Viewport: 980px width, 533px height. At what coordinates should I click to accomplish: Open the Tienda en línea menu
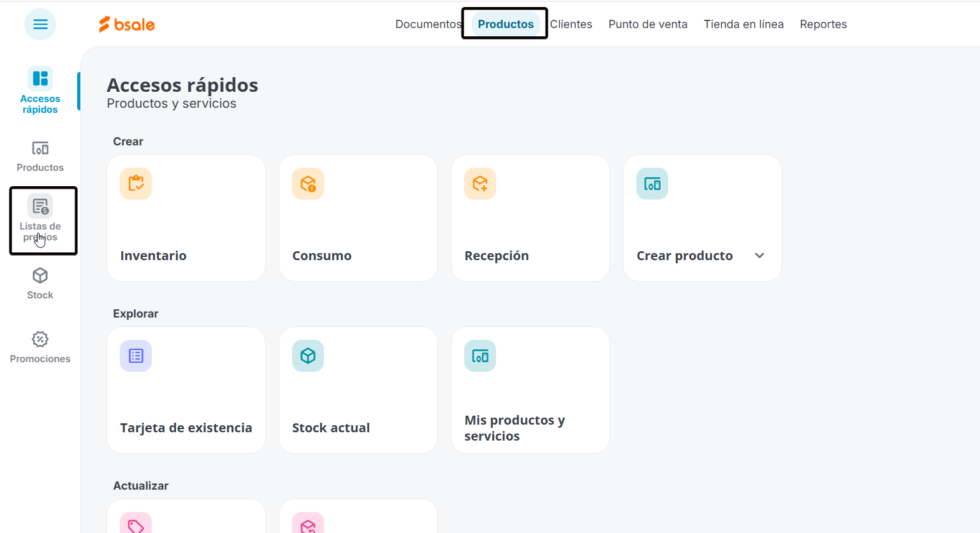click(743, 24)
